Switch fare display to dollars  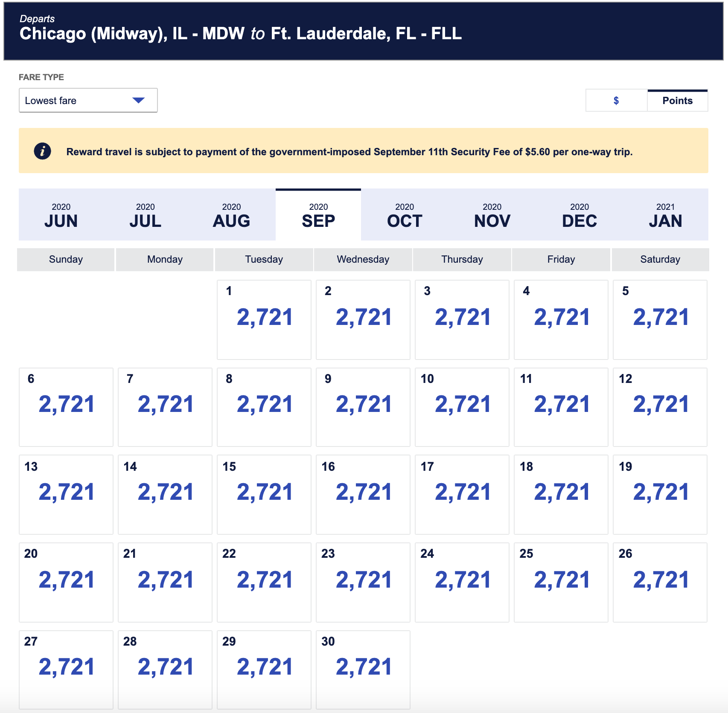[616, 101]
